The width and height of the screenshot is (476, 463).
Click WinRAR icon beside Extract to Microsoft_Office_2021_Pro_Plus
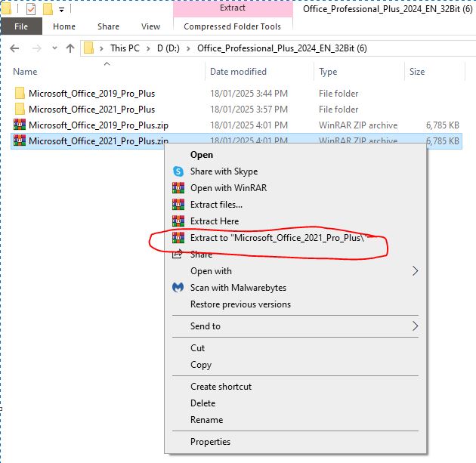point(178,238)
